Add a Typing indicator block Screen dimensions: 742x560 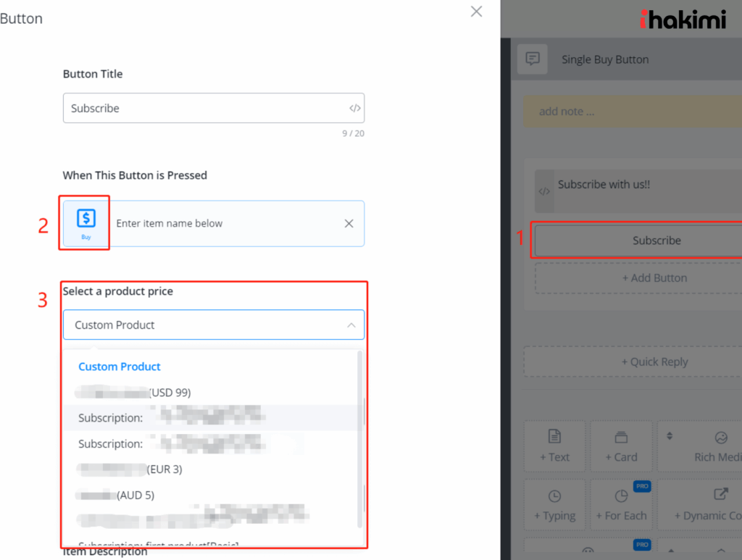pyautogui.click(x=554, y=505)
